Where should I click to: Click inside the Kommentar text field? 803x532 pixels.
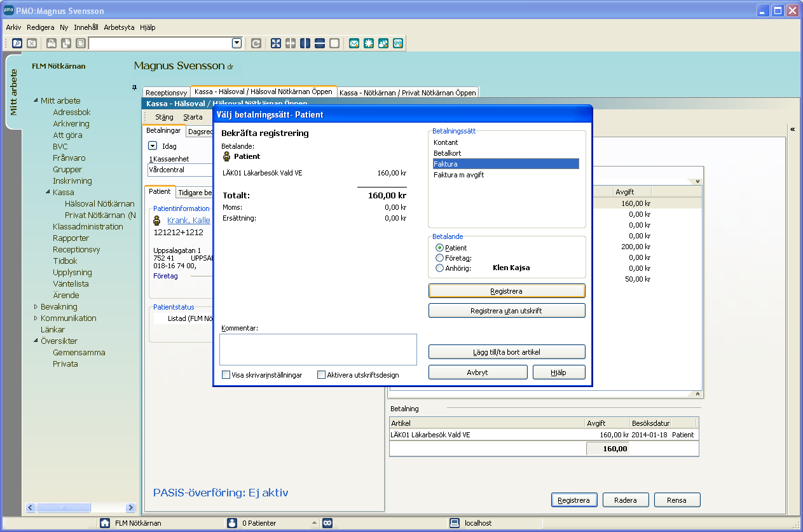pyautogui.click(x=318, y=350)
